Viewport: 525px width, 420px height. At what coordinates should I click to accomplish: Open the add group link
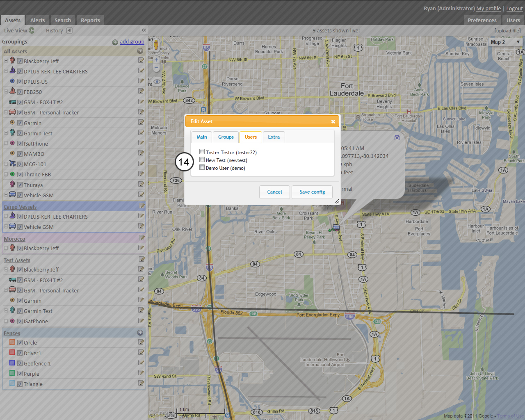pyautogui.click(x=131, y=41)
